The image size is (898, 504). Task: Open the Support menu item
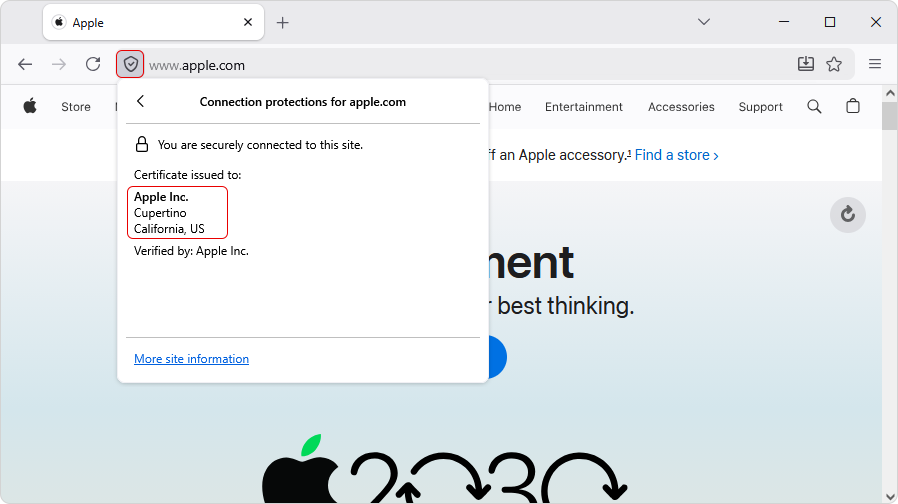[760, 107]
